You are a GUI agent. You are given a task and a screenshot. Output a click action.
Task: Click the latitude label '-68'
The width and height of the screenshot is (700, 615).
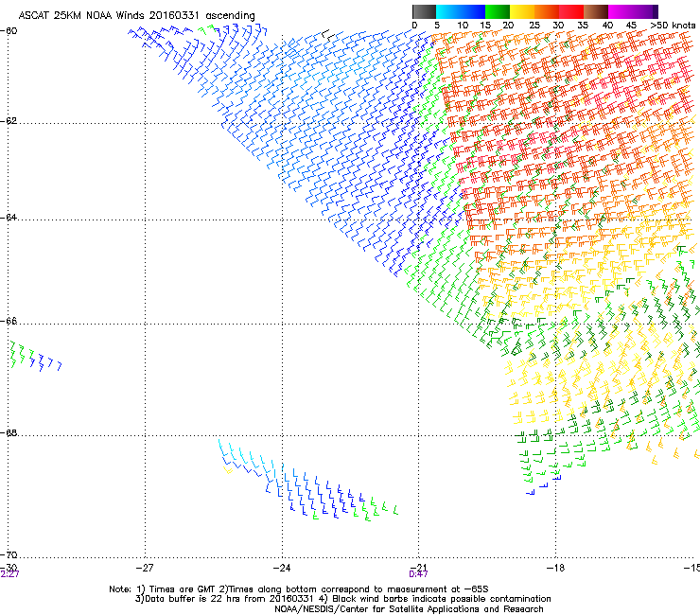[9, 433]
